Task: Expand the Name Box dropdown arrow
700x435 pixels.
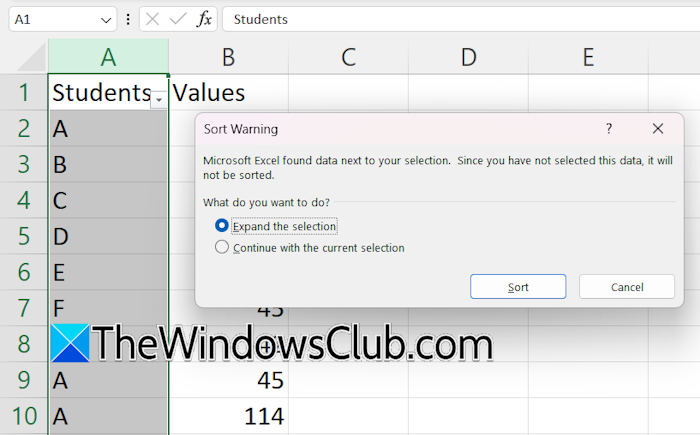Action: [x=106, y=20]
